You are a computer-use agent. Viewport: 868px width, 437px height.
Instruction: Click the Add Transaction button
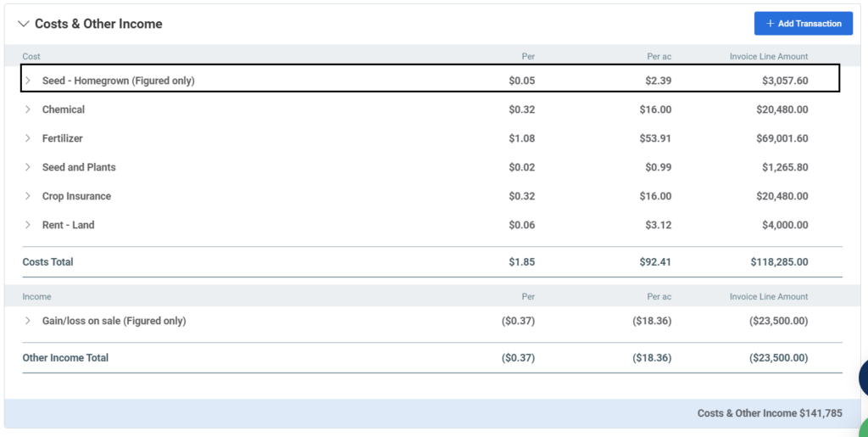point(804,23)
